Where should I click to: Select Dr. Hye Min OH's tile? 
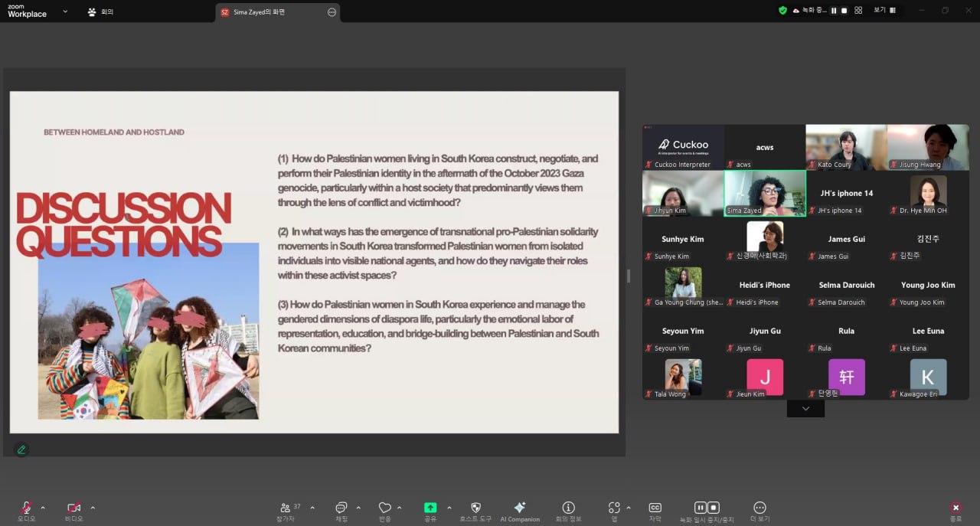pos(928,193)
